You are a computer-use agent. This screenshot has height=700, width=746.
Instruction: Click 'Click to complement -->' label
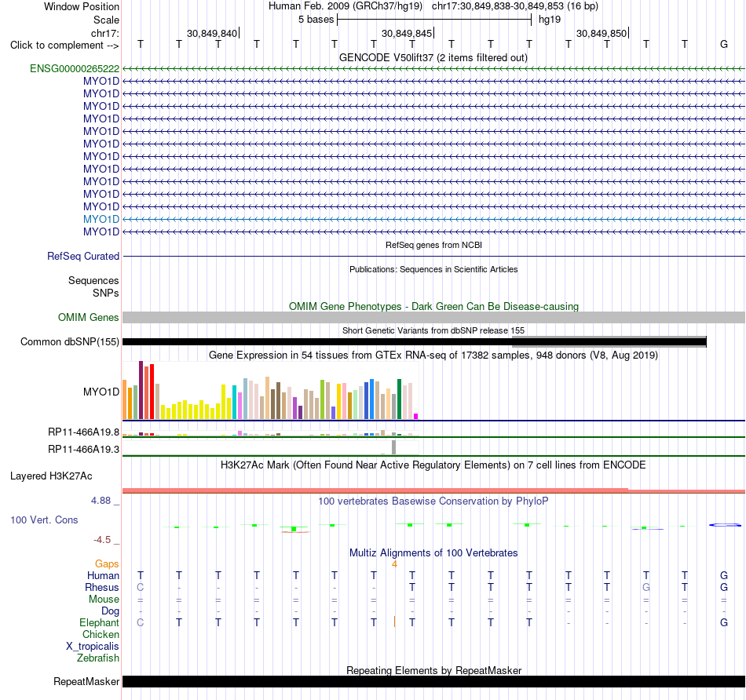[x=64, y=46]
